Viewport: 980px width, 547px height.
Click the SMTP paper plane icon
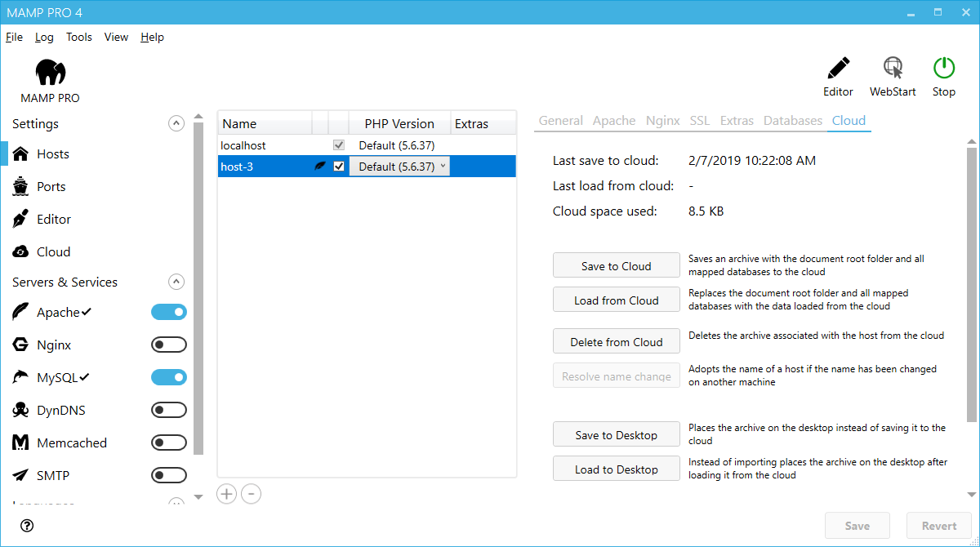click(x=21, y=475)
